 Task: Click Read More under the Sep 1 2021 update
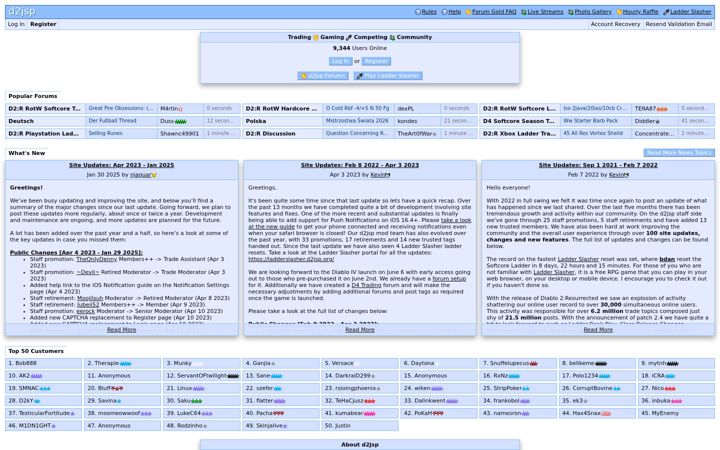pos(598,330)
